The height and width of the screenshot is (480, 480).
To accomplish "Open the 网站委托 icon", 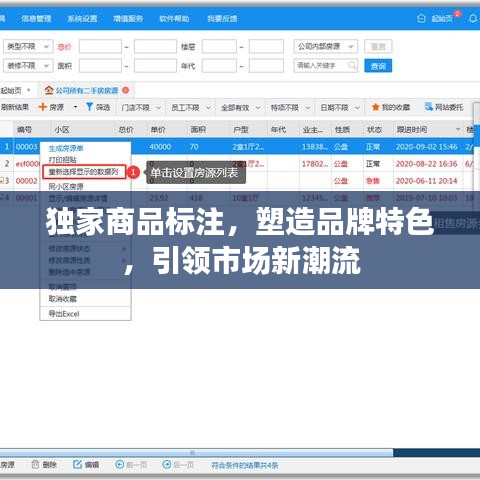I will tap(428, 107).
